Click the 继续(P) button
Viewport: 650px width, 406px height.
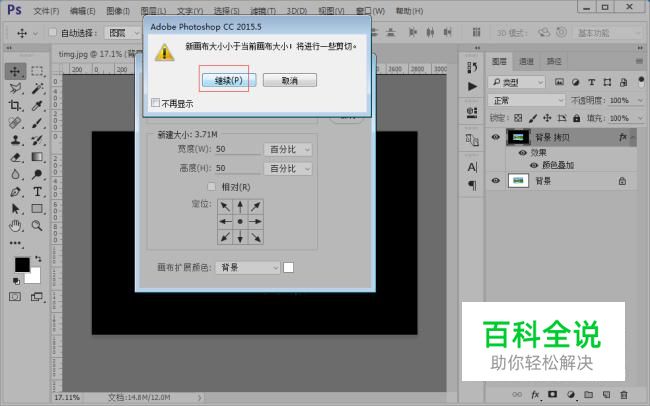coord(229,80)
